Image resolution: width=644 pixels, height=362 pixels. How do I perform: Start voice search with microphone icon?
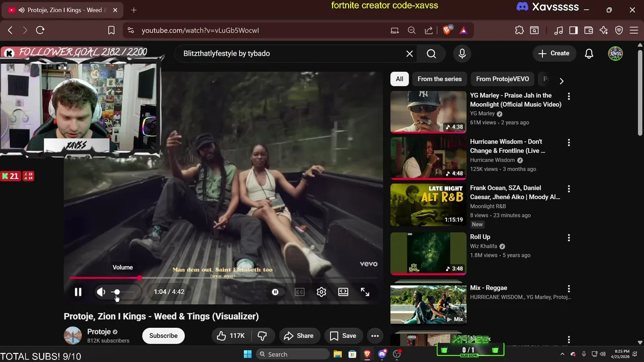click(462, 54)
